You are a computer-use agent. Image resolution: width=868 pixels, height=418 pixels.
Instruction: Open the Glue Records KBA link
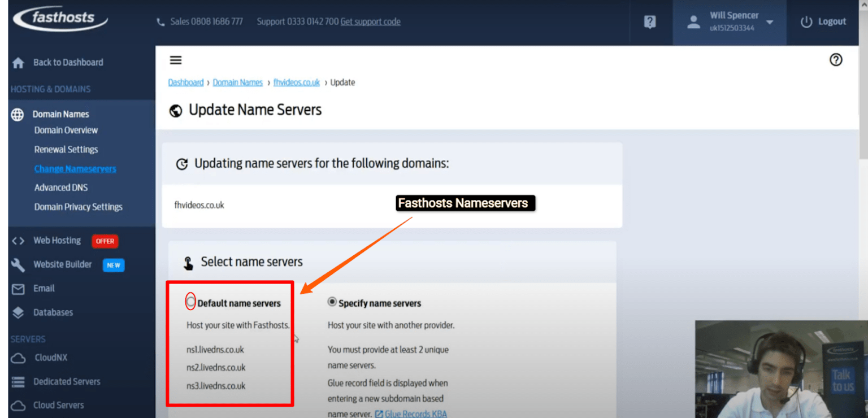pyautogui.click(x=415, y=413)
